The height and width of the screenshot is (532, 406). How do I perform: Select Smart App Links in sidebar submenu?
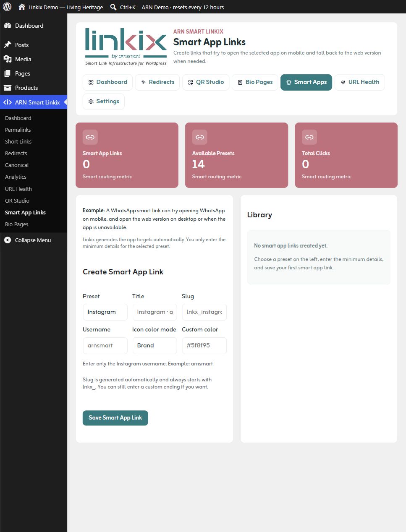click(x=25, y=212)
